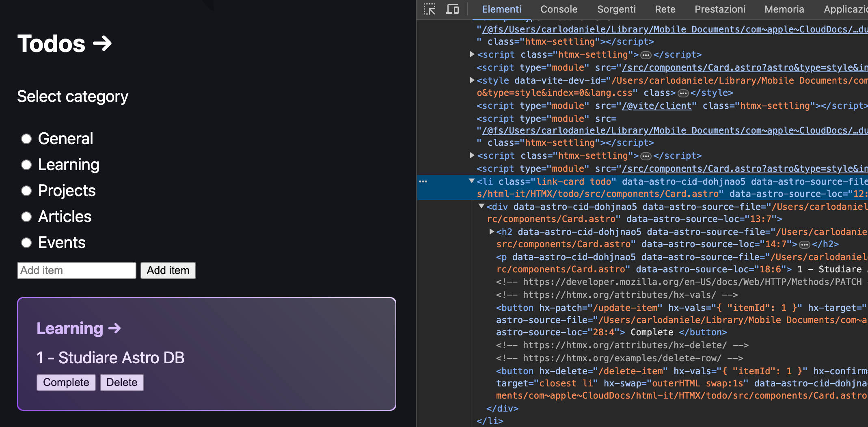Screen dimensions: 868x427
Task: Expand the style data-vite-dev-id node triangle
Action: 472,80
